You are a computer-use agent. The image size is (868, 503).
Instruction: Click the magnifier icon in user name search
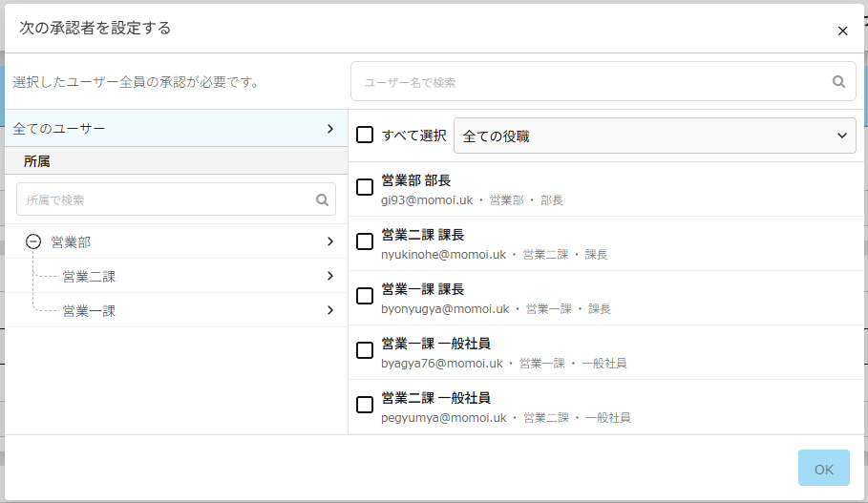pos(838,82)
